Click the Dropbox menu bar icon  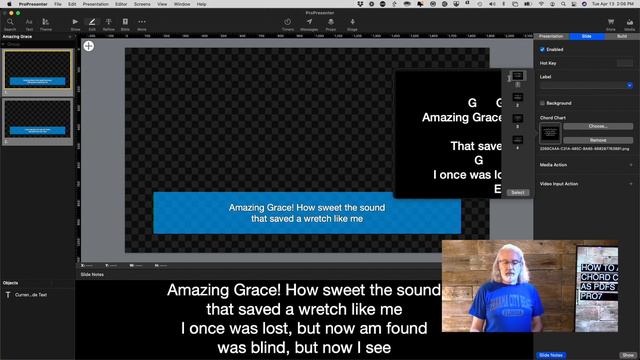pyautogui.click(x=360, y=4)
